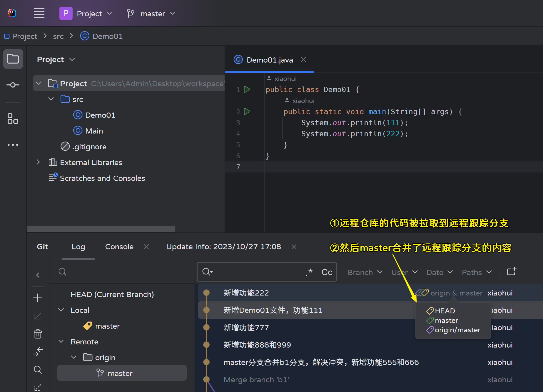Viewport: 543px width, 392px height.
Task: Select the Update Info tab
Action: coord(223,247)
